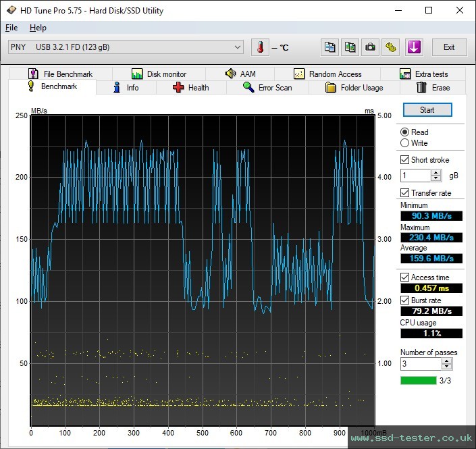This screenshot has height=449, width=476.
Task: Switch to the Folder Usage tab
Action: pyautogui.click(x=354, y=87)
